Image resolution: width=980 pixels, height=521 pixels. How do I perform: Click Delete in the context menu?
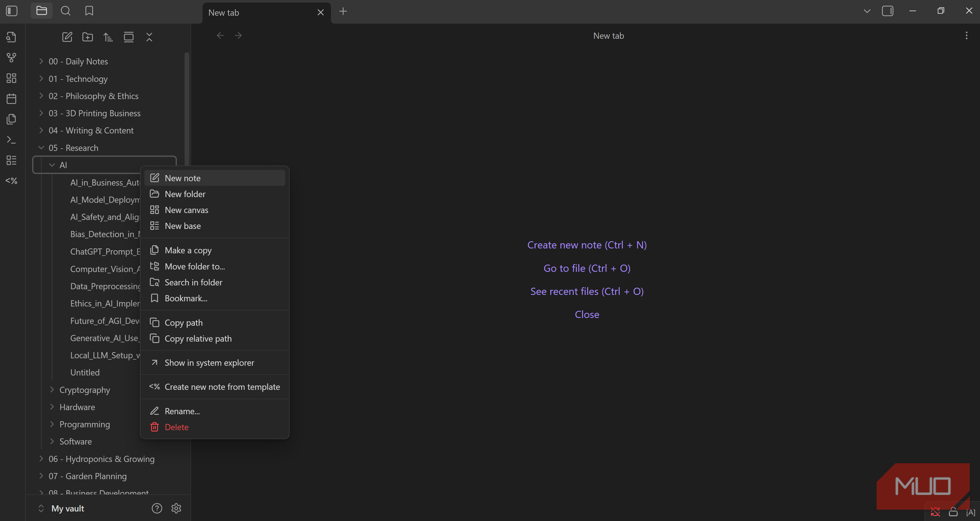[x=215, y=427]
